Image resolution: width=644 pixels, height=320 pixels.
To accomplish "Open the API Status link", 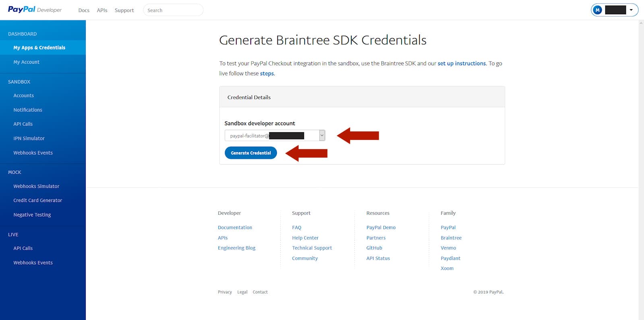I will click(x=378, y=258).
